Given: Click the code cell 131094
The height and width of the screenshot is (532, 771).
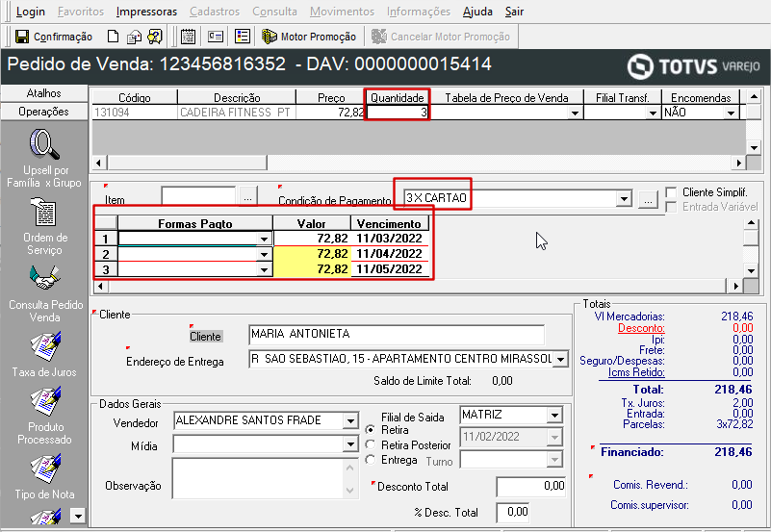Looking at the screenshot, I should [135, 113].
